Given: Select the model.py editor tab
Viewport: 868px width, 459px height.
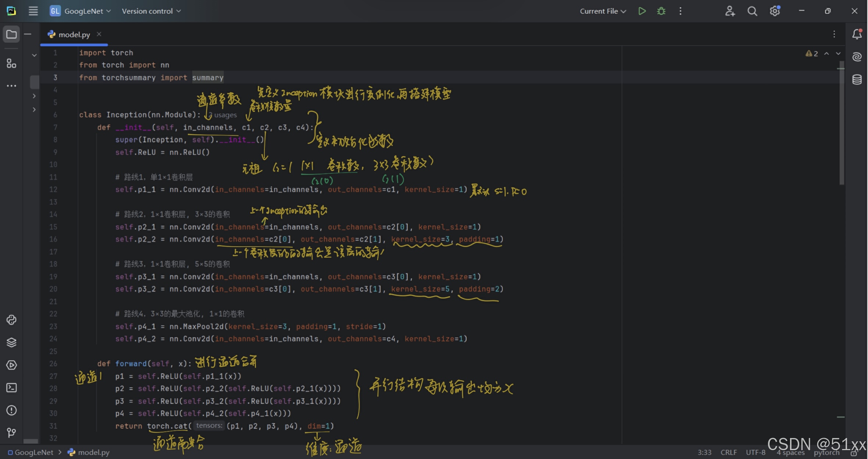Looking at the screenshot, I should click(74, 35).
